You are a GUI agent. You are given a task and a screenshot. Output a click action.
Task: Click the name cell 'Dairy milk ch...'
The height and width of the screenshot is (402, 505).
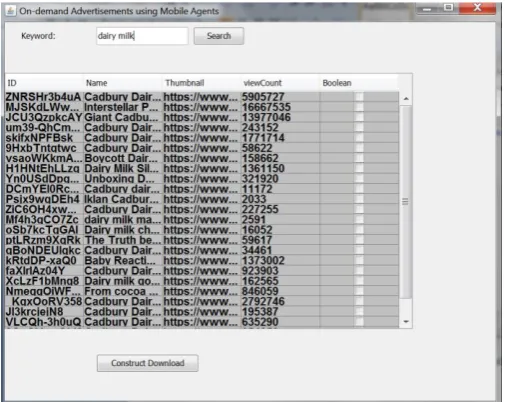(122, 230)
